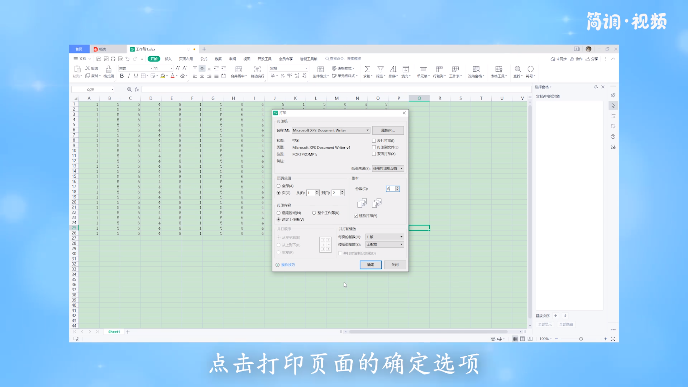Select the entire workbook radio option
This screenshot has height=387, width=688.
(314, 213)
